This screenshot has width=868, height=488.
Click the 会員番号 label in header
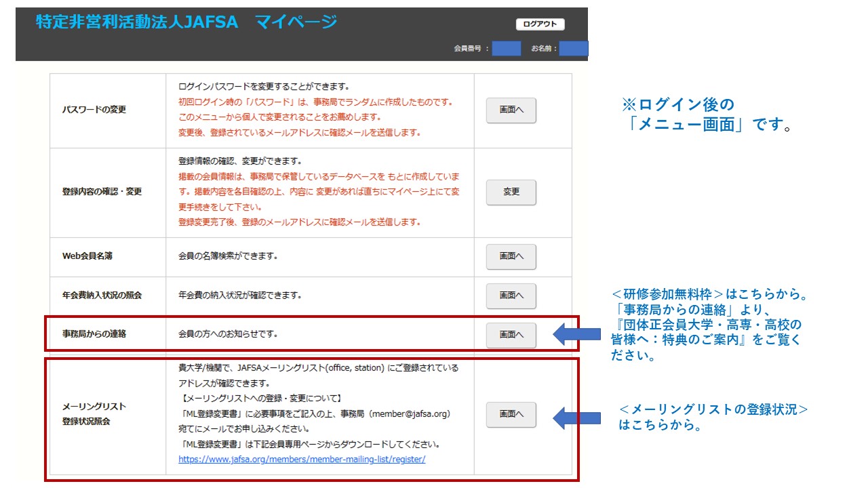[x=472, y=49]
